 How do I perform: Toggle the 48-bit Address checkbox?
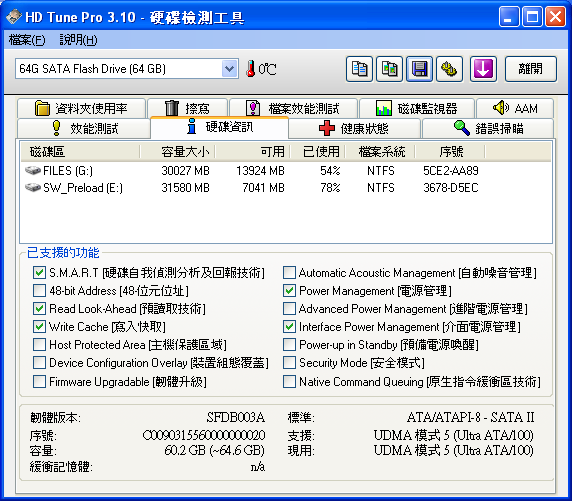point(39,290)
